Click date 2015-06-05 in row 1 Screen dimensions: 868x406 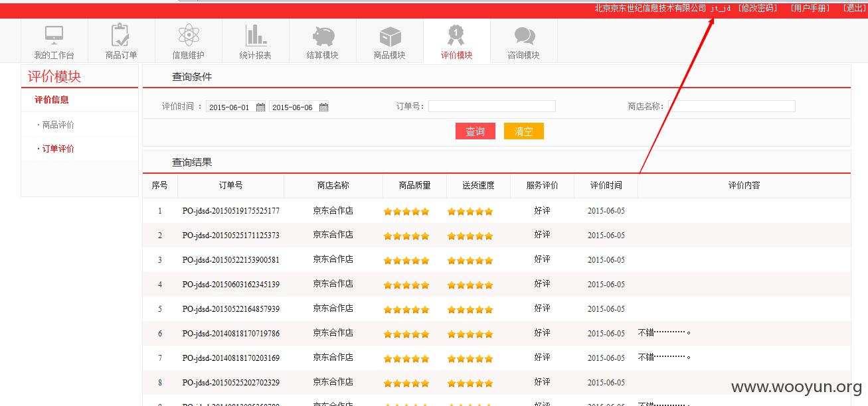pyautogui.click(x=606, y=211)
